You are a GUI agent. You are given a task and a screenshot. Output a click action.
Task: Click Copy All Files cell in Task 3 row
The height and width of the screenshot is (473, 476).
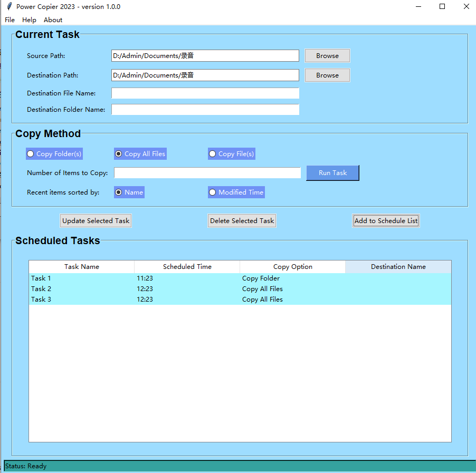tap(262, 300)
